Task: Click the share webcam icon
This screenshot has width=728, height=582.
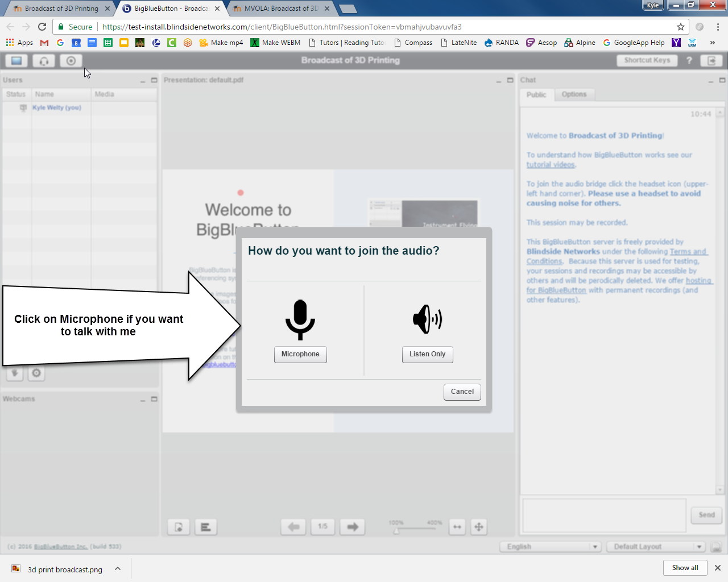Action: click(x=71, y=61)
